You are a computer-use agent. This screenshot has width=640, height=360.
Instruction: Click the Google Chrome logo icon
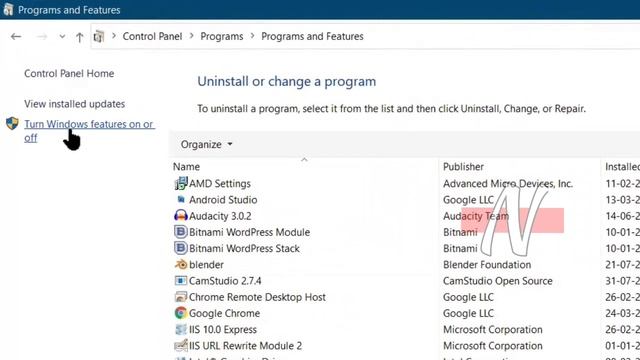click(181, 313)
